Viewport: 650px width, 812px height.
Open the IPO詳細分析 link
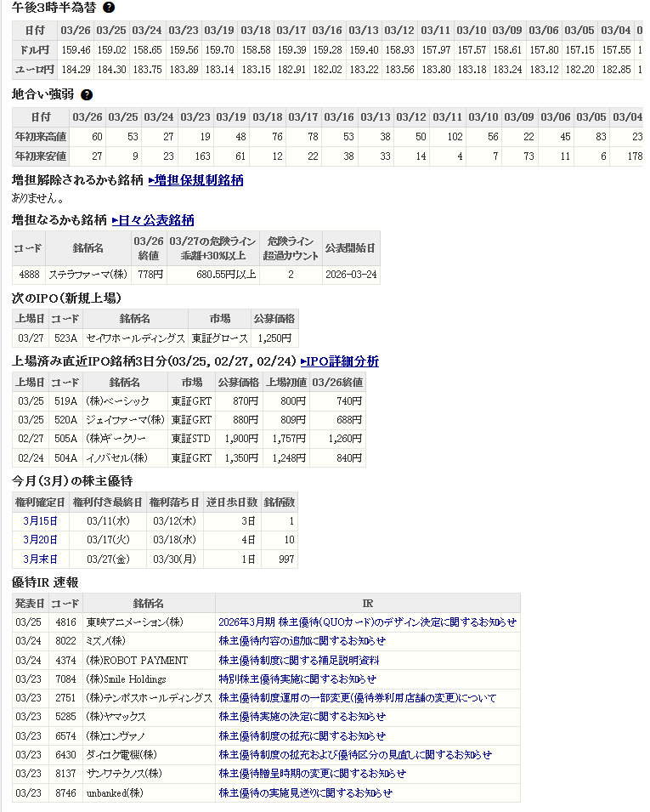[340, 361]
